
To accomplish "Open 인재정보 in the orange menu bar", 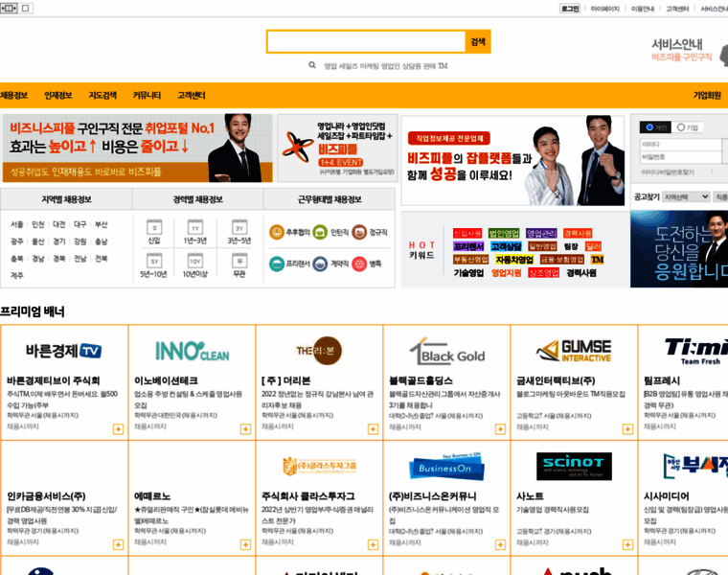I will [x=58, y=95].
